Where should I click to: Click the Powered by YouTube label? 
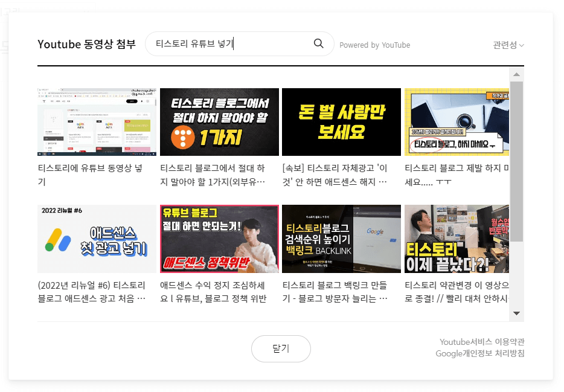tap(374, 45)
